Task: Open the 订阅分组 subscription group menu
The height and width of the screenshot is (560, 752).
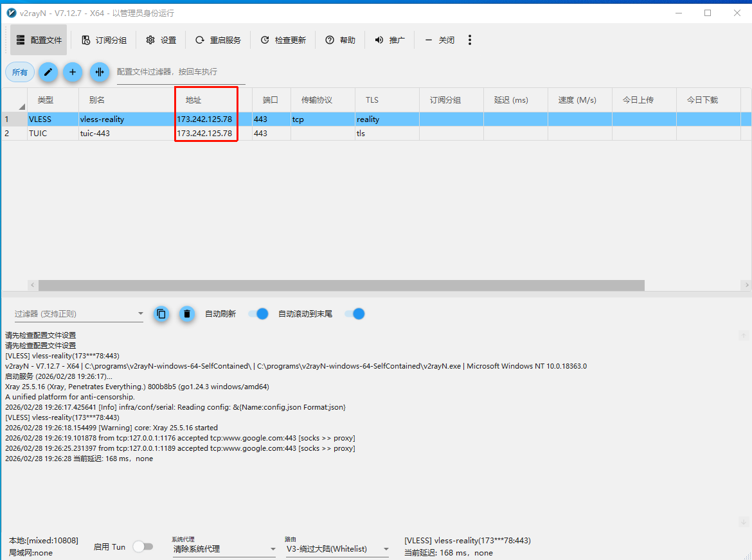Action: pos(104,40)
